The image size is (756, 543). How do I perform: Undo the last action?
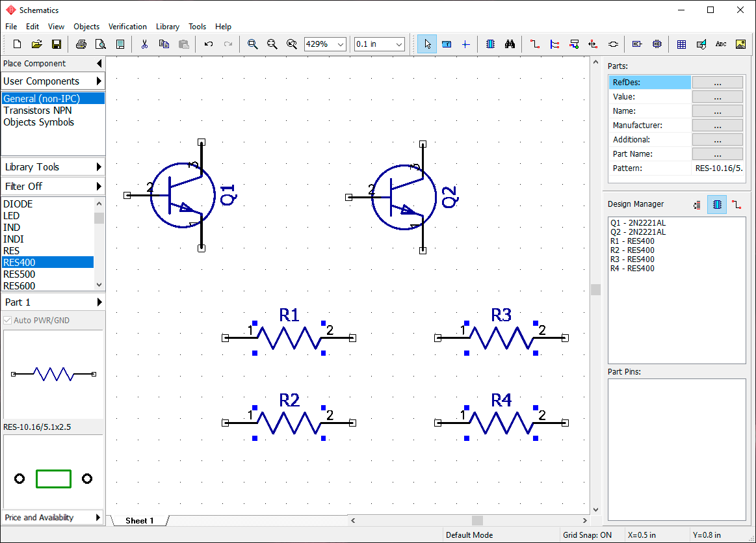(x=208, y=44)
